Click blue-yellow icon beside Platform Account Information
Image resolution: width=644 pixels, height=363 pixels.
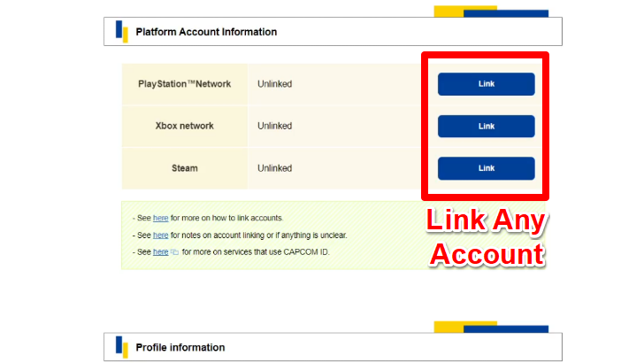[121, 31]
